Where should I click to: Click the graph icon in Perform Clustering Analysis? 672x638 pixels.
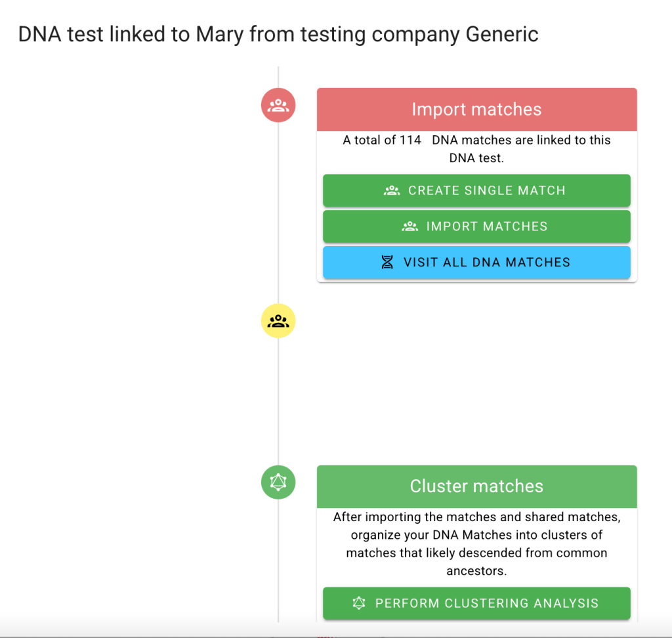(358, 603)
